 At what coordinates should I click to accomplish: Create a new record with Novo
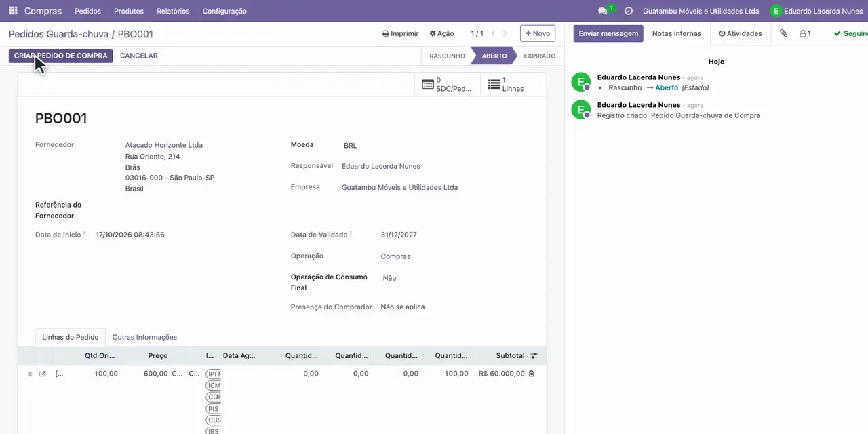point(538,33)
